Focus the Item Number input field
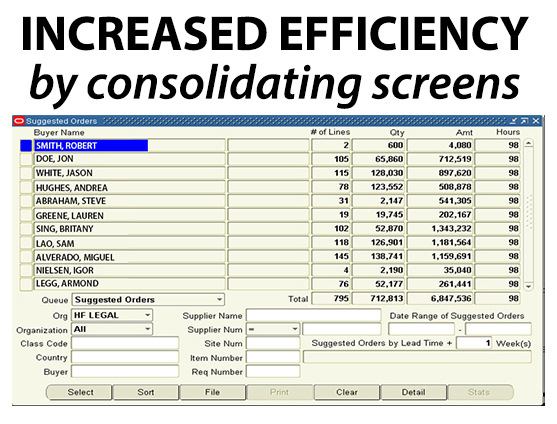Screen dimensions: 557x424 tap(273, 357)
